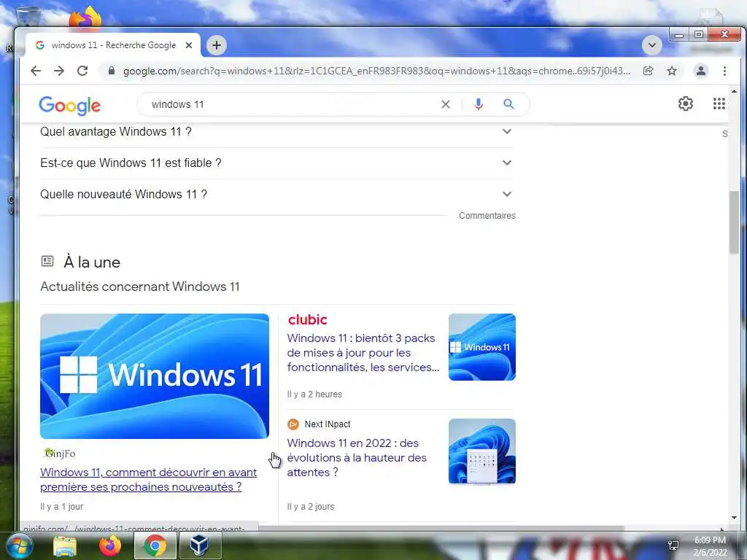
Task: Open clubic article about 3 packs de mises à jour
Action: click(363, 353)
